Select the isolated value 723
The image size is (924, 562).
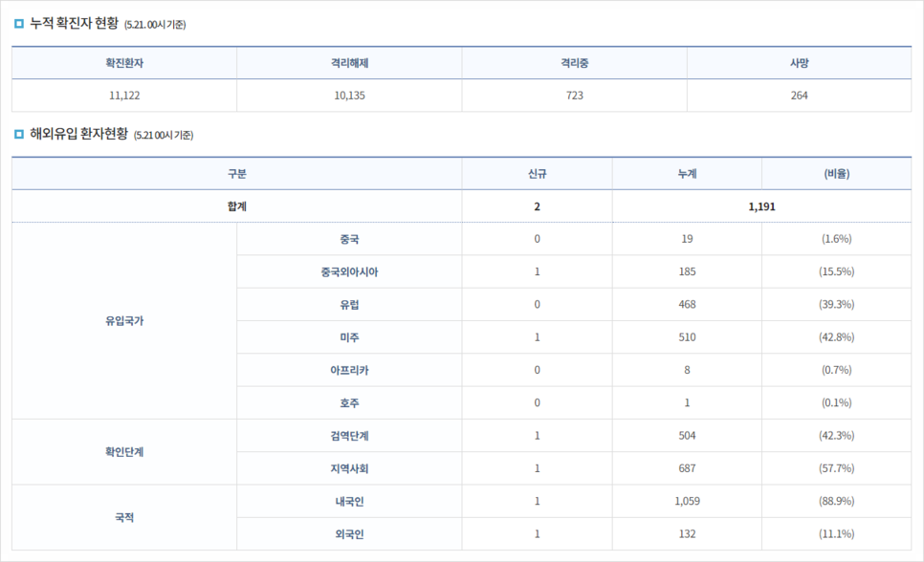coord(575,96)
